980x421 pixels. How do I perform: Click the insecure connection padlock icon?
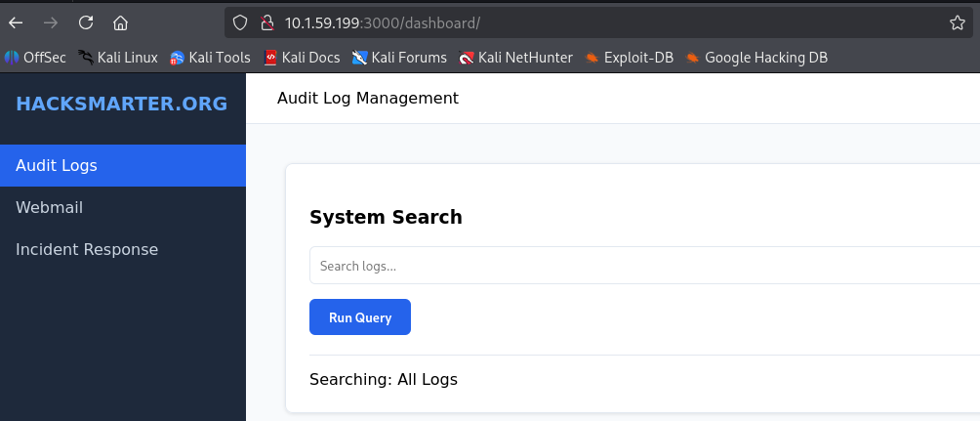[267, 23]
